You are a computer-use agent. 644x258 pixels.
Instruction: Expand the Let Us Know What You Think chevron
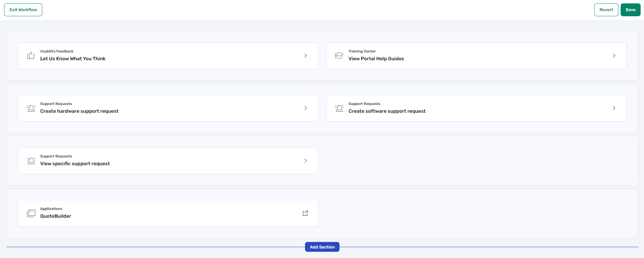[x=306, y=56]
